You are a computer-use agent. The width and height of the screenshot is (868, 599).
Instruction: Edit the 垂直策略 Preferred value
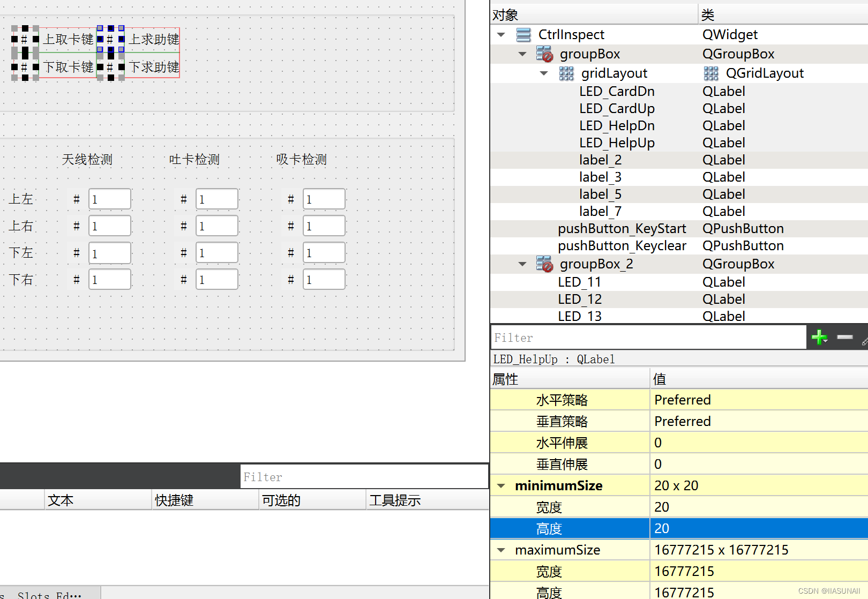tap(759, 422)
